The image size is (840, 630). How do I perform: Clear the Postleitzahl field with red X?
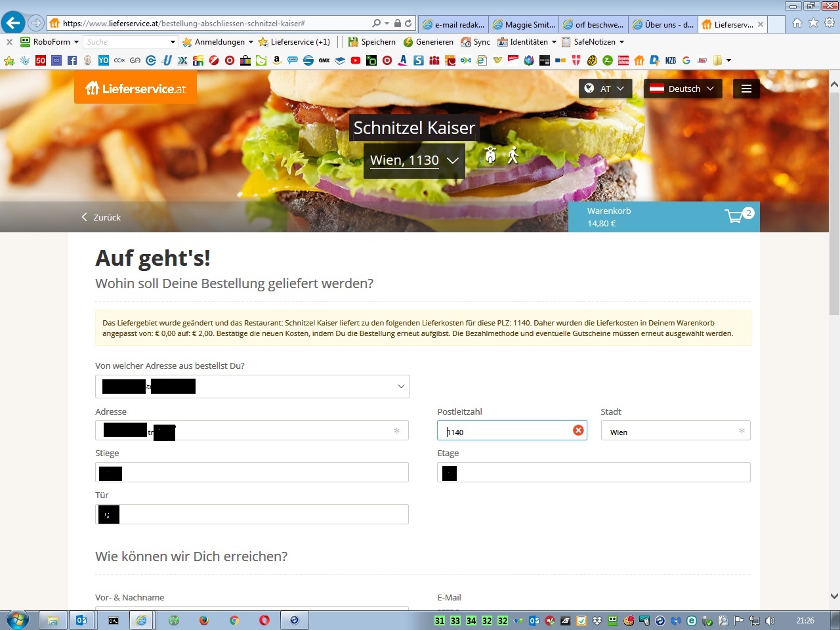(578, 430)
